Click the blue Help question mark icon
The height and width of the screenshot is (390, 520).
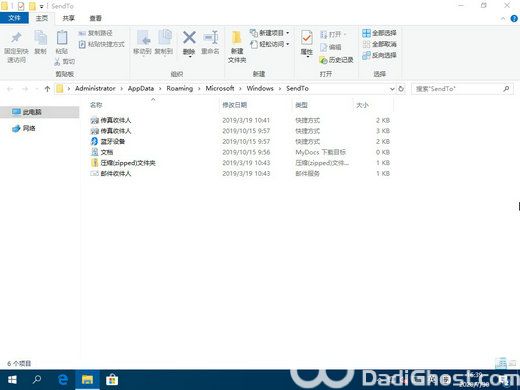(514, 19)
